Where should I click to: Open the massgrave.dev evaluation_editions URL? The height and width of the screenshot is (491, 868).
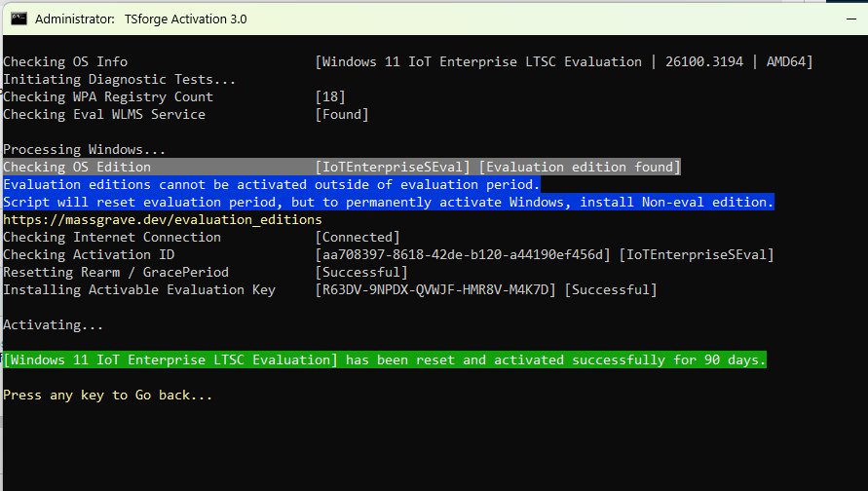click(x=163, y=220)
